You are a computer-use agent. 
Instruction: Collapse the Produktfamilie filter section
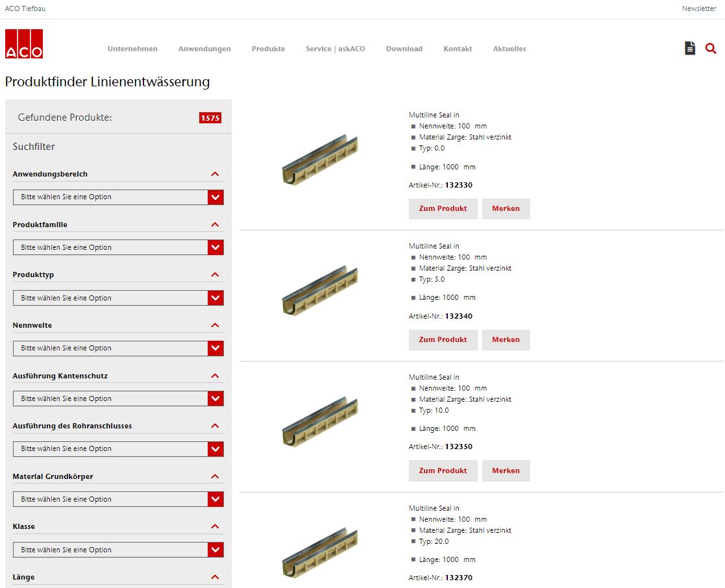215,225
